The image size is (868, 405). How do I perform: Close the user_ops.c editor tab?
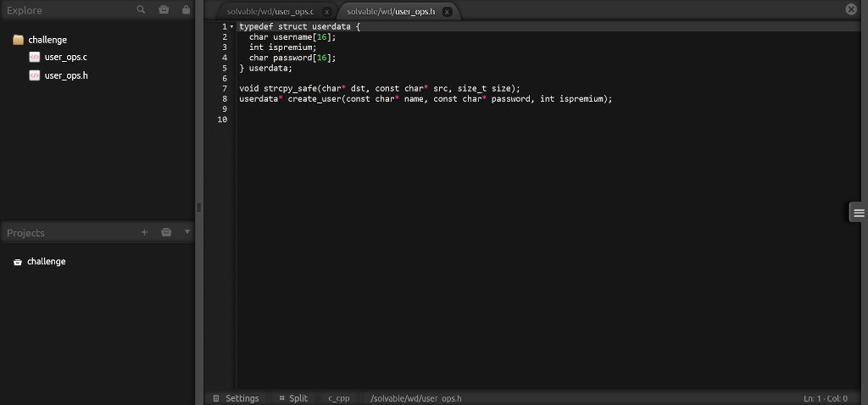click(326, 12)
